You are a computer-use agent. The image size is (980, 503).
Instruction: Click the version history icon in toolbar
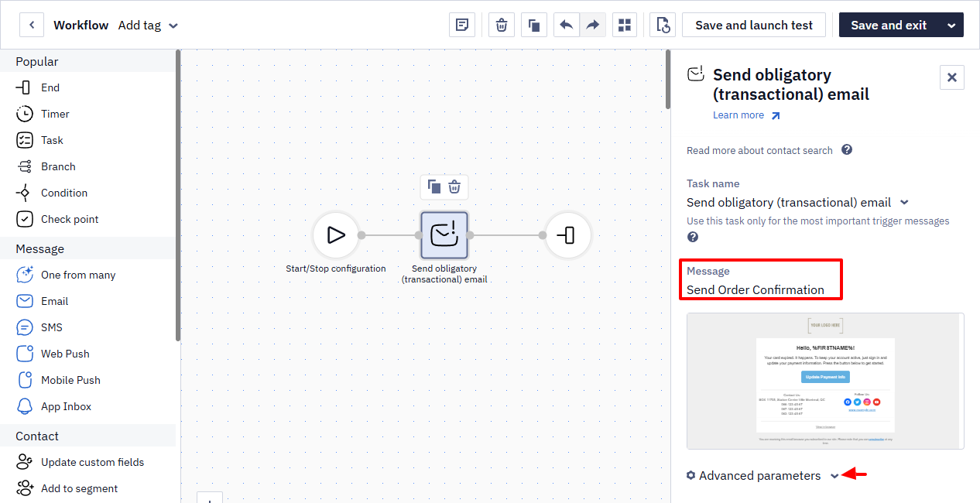[x=663, y=25]
